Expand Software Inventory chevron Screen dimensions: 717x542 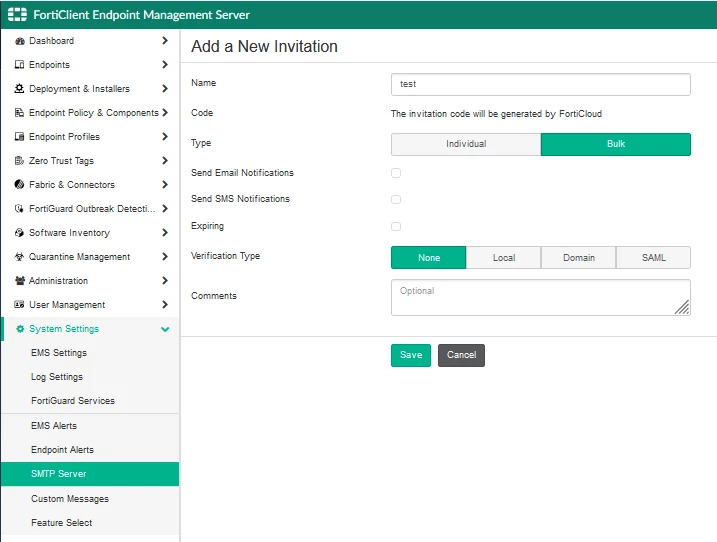tap(165, 232)
